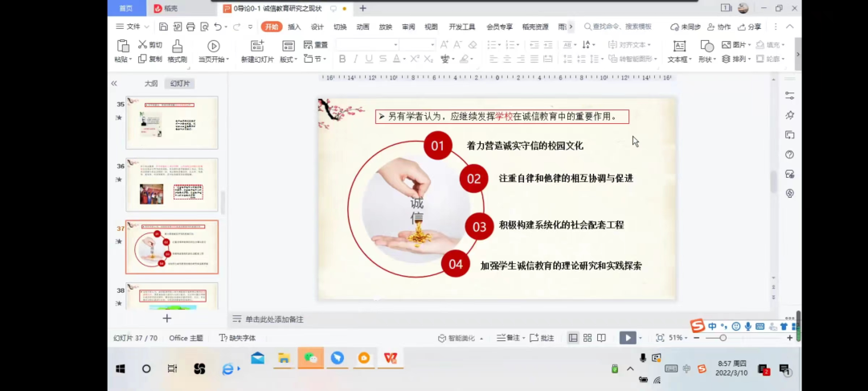Screen dimensions: 868x391
Task: Open the 插入 (Insert) ribbon tab
Action: [x=294, y=27]
